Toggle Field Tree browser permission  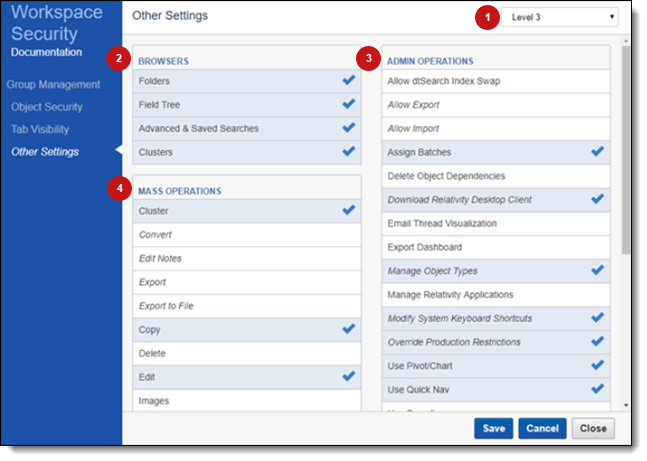[x=247, y=105]
